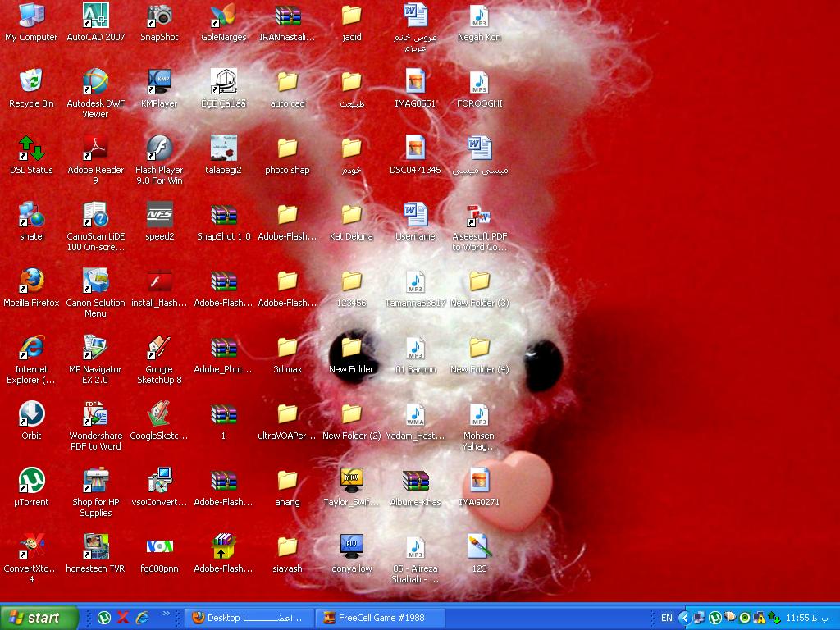
Task: Select the 'Negah Kon' MP3 file
Action: click(479, 16)
